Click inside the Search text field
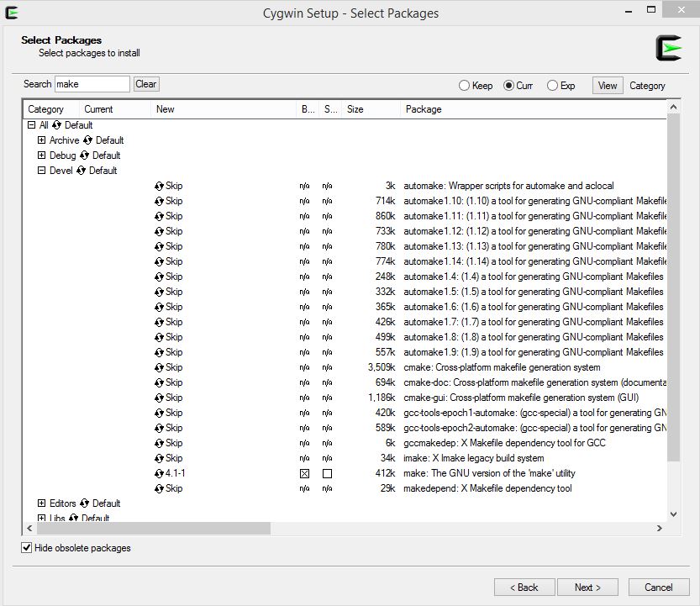 (92, 84)
